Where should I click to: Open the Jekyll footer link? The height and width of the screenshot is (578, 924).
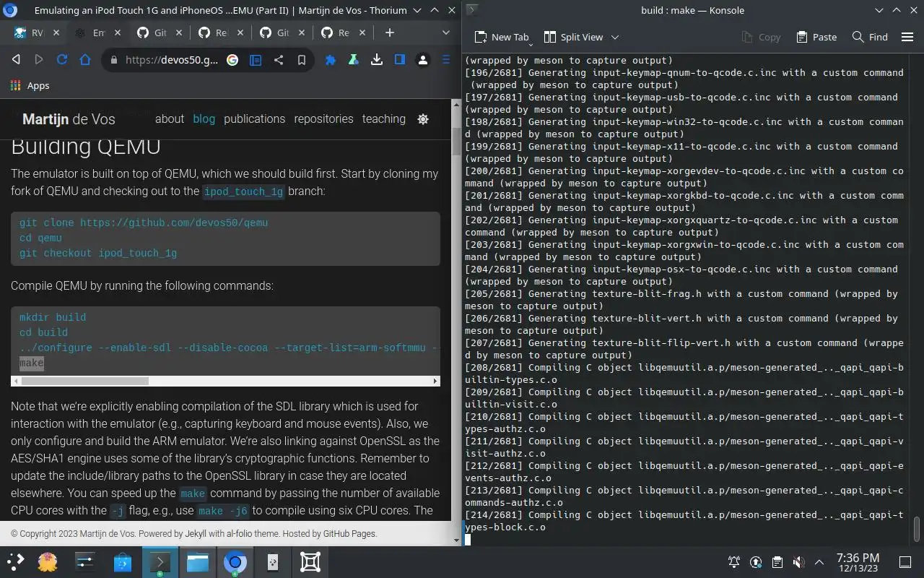point(196,534)
